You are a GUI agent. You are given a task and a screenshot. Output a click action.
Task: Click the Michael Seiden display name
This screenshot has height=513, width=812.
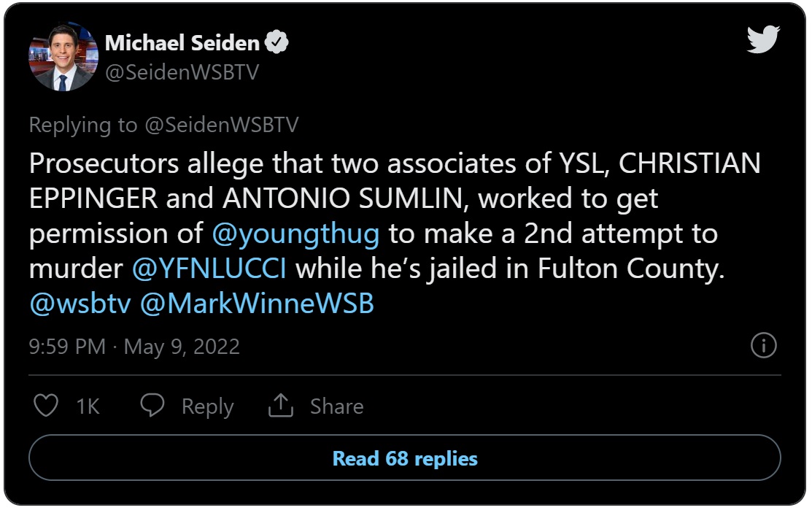(182, 43)
